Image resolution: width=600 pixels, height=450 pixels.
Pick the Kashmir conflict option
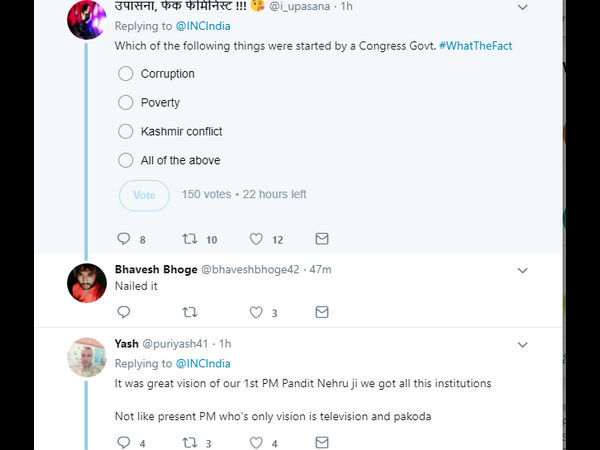126,132
